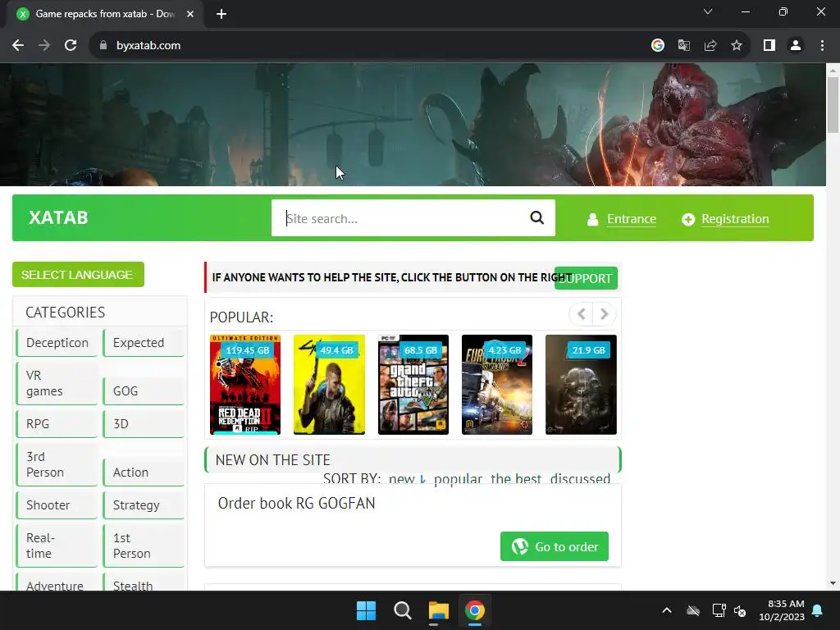Open the 3rd Person category

(57, 464)
